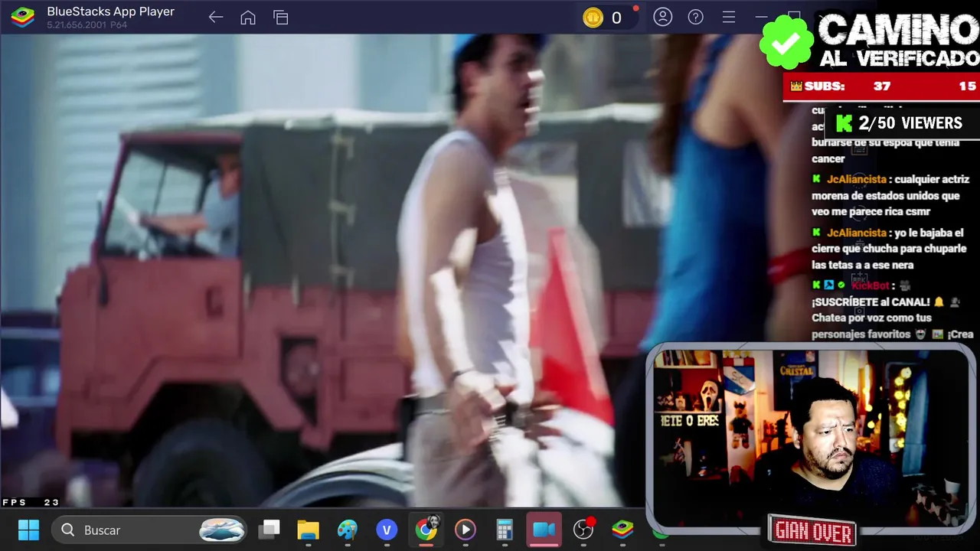Click the green verified badge overlay
This screenshot has height=551, width=980.
tap(786, 43)
